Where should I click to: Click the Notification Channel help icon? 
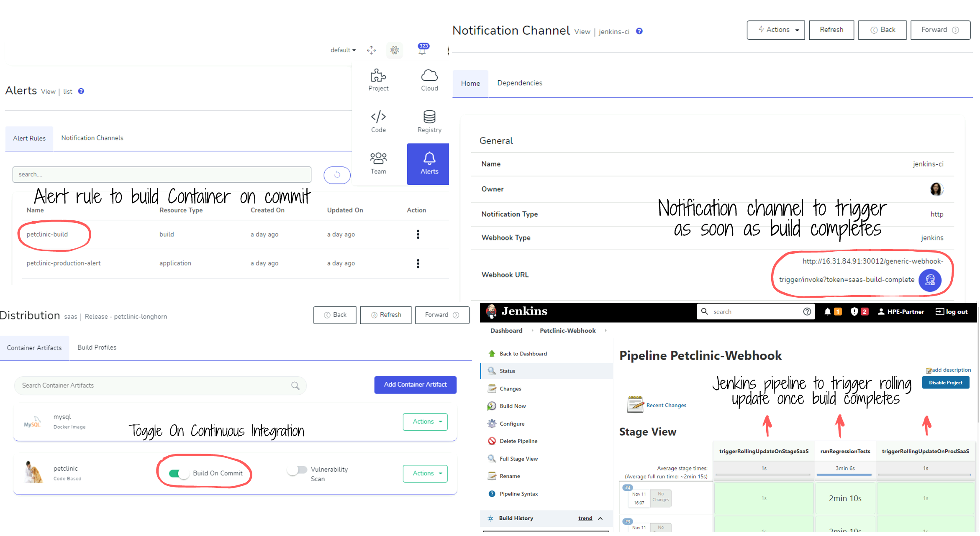click(x=639, y=31)
